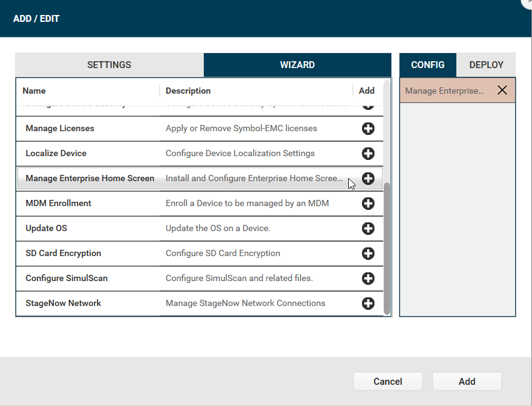
Task: Switch to the SETTINGS tab
Action: [x=109, y=64]
